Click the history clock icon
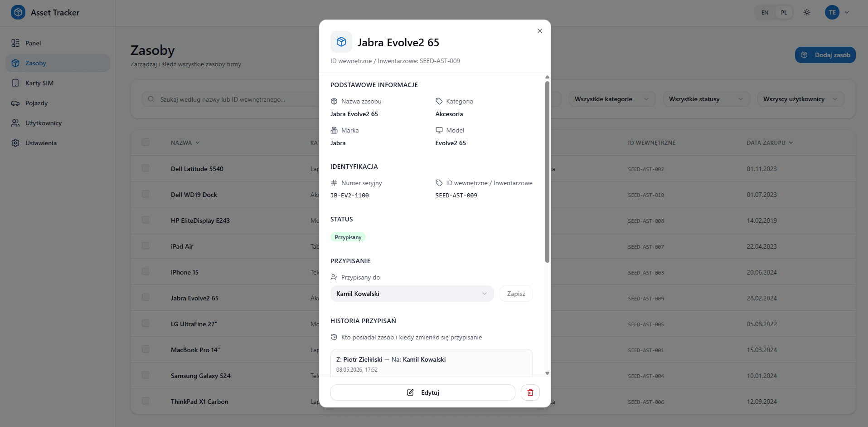This screenshot has height=427, width=868. 334,337
